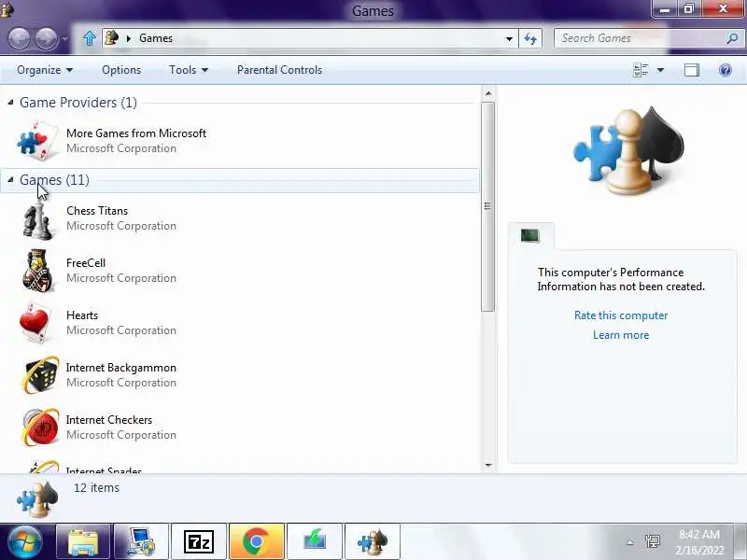Screen dimensions: 747x560
Task: Open the Tools dropdown menu
Action: tap(189, 70)
